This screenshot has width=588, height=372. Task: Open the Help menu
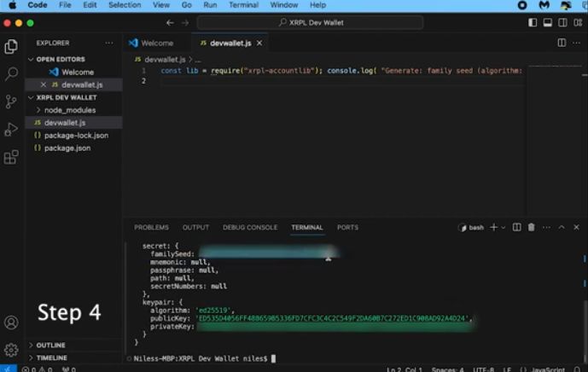tap(317, 5)
